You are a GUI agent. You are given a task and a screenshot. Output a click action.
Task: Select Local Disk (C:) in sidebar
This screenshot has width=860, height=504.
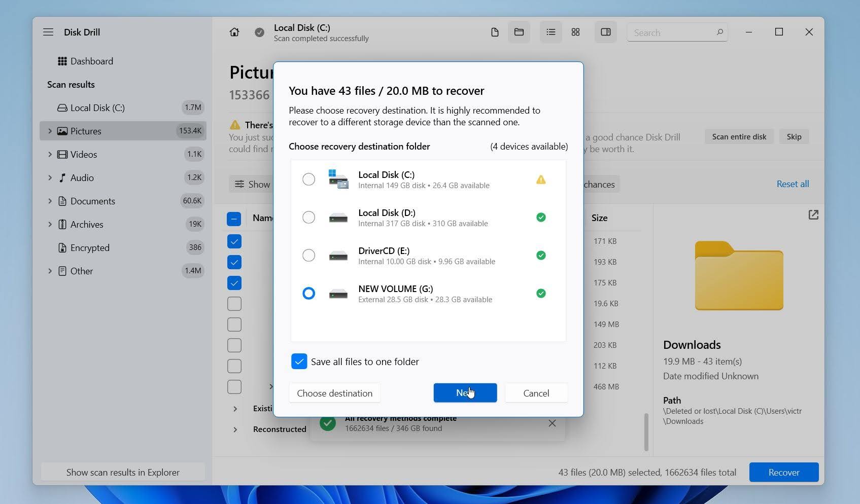tap(123, 107)
